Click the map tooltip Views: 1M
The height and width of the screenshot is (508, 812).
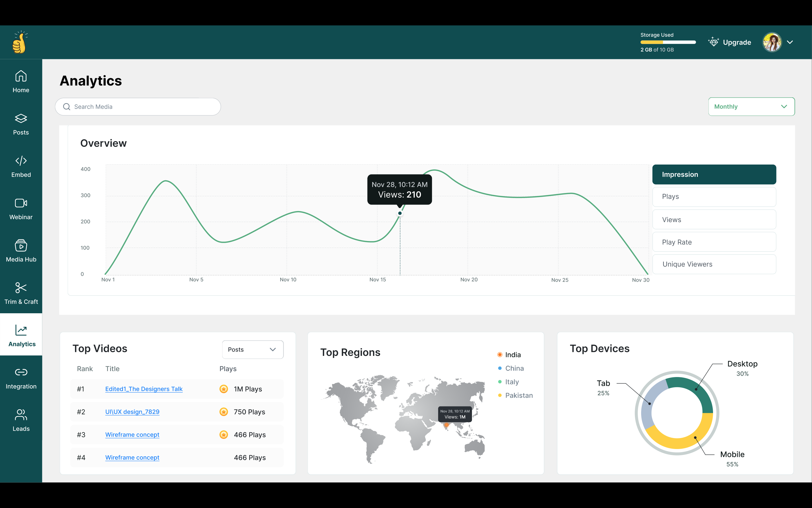coord(455,414)
